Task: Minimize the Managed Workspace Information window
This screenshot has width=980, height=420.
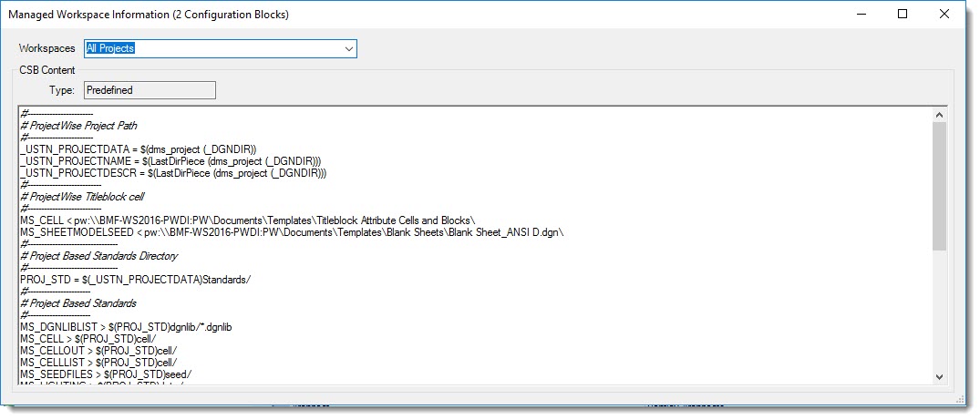Action: [x=860, y=14]
